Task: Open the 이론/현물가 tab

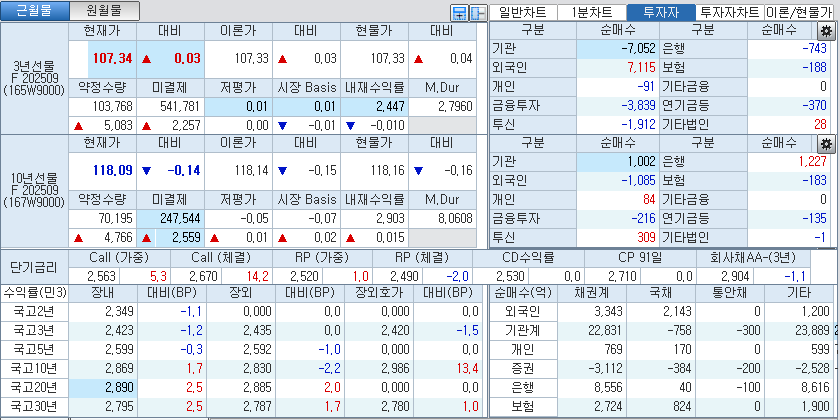Action: tap(799, 12)
